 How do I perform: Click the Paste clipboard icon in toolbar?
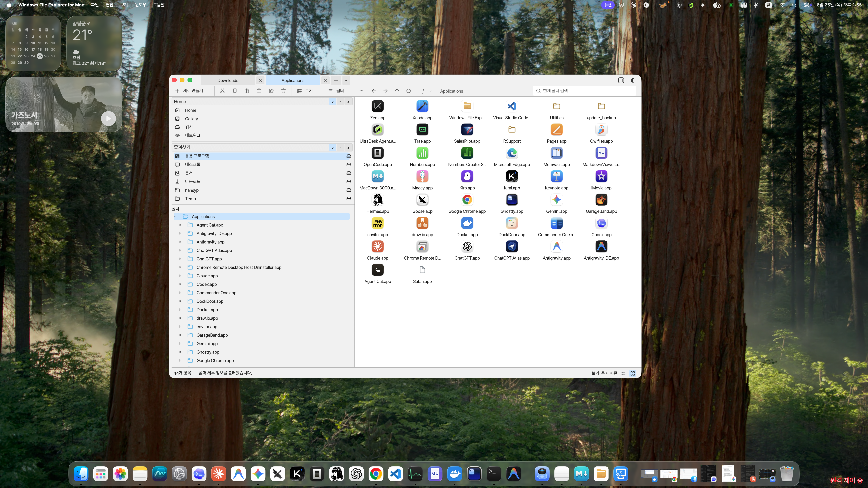(x=247, y=91)
